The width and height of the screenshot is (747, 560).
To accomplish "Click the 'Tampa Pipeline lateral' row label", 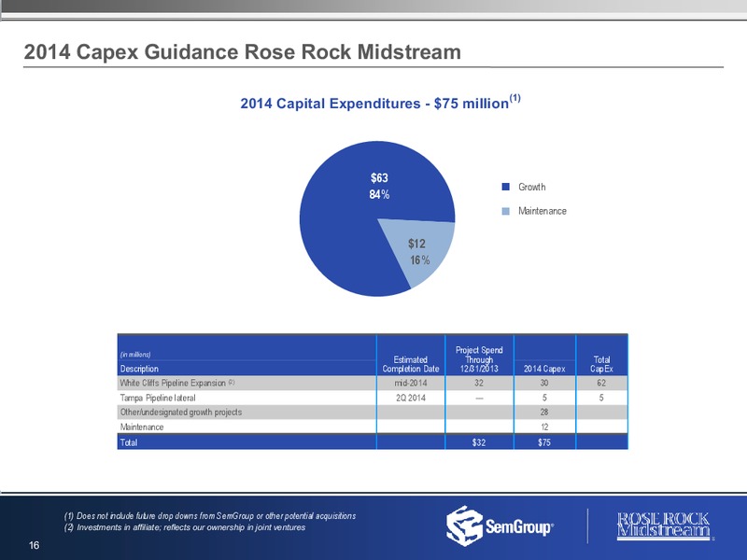I will (158, 399).
